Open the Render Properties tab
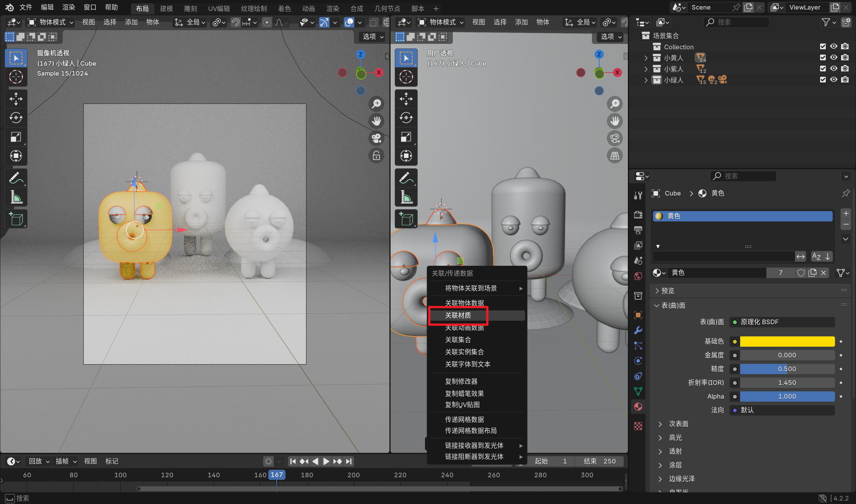The height and width of the screenshot is (504, 856). click(638, 215)
